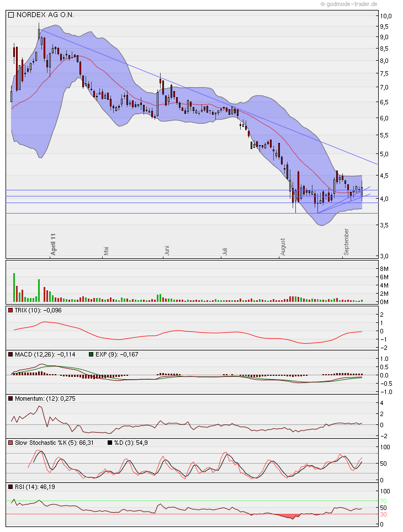403x532 pixels.
Task: Click the 6,0 price axis value
Action: point(384,119)
